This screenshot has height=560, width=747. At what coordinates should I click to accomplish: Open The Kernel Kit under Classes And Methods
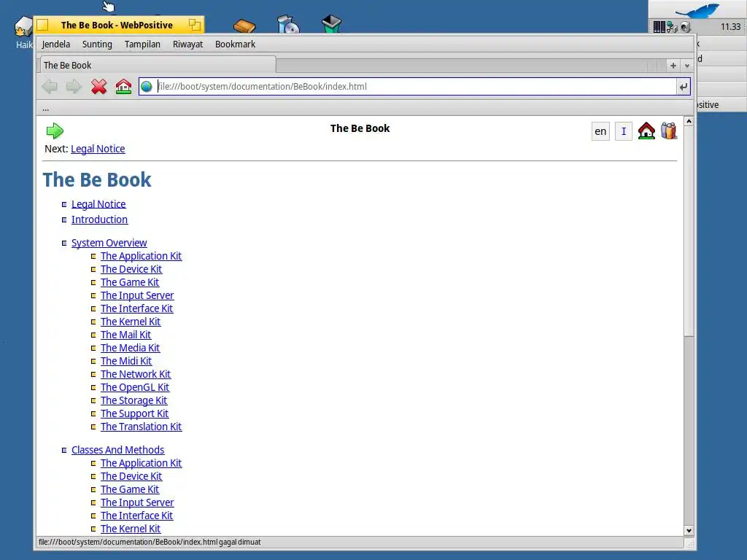(x=131, y=529)
